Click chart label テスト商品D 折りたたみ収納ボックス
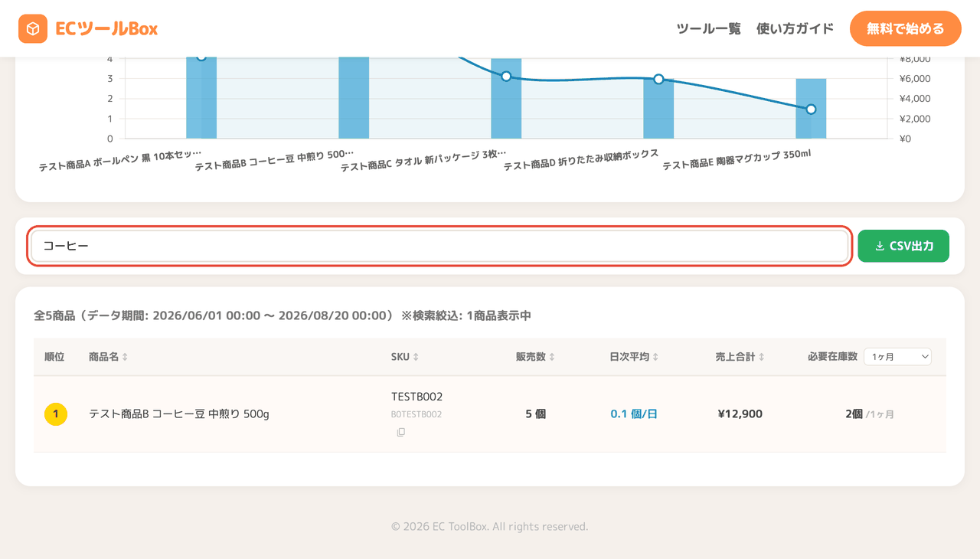The image size is (980, 559). 581,160
